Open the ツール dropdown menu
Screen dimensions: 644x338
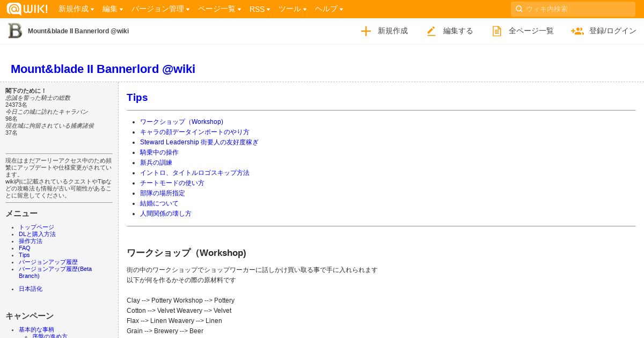tap(292, 9)
